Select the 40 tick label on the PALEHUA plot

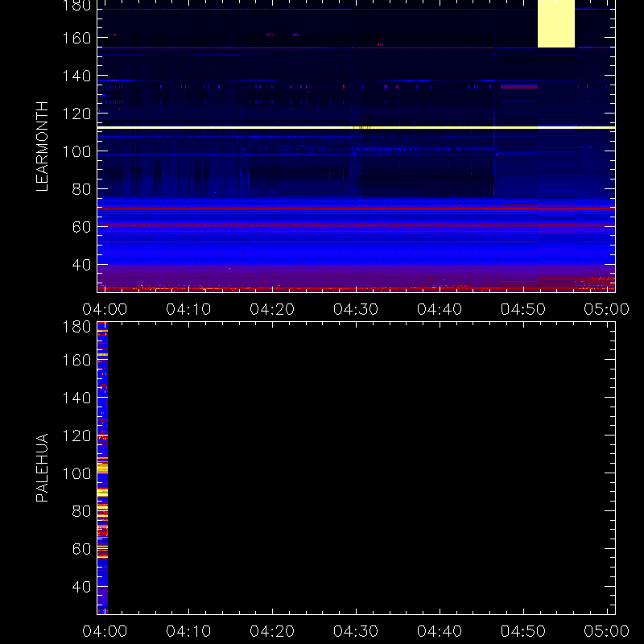point(81,587)
